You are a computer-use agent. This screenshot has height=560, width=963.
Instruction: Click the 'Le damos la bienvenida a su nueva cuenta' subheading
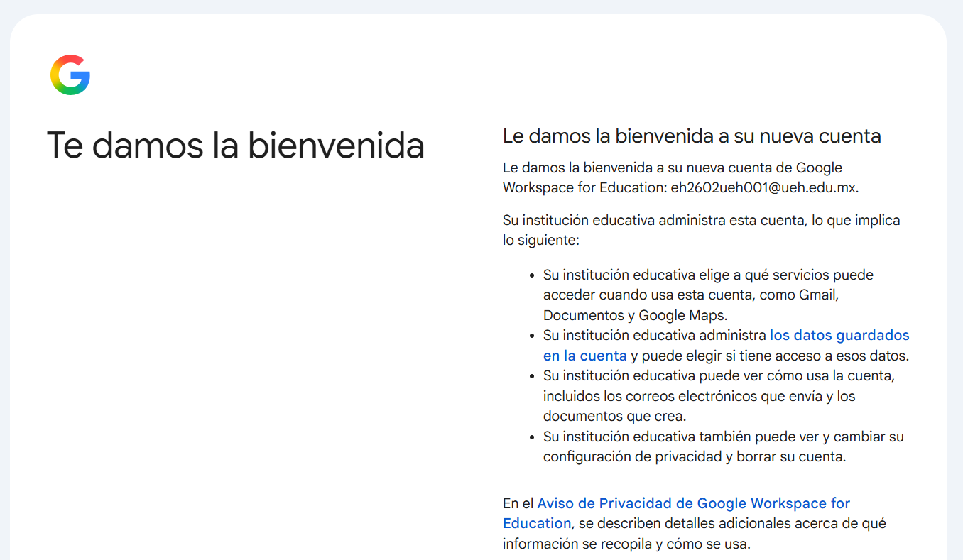click(692, 136)
